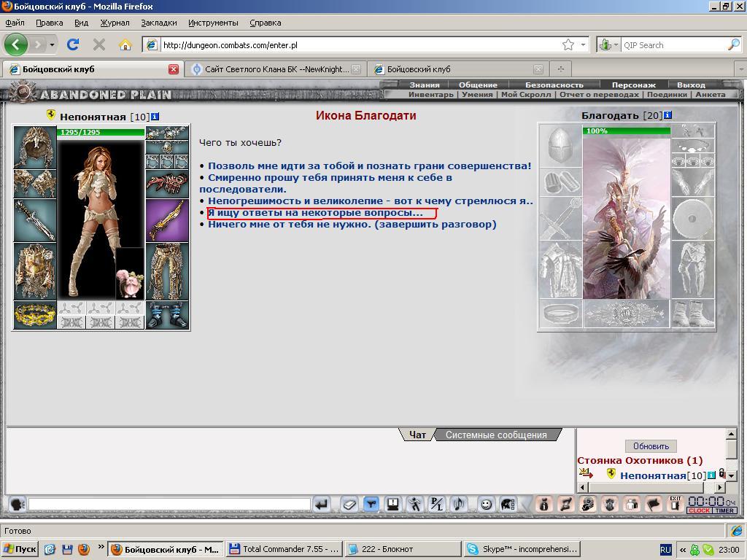The width and height of the screenshot is (747, 560).
Task: Click the player's leggings slot
Action: (x=167, y=271)
